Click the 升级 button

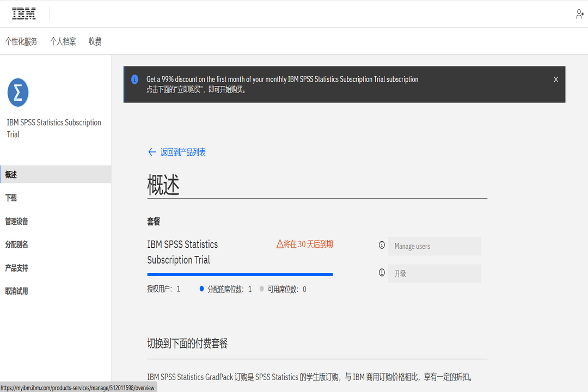pos(434,273)
